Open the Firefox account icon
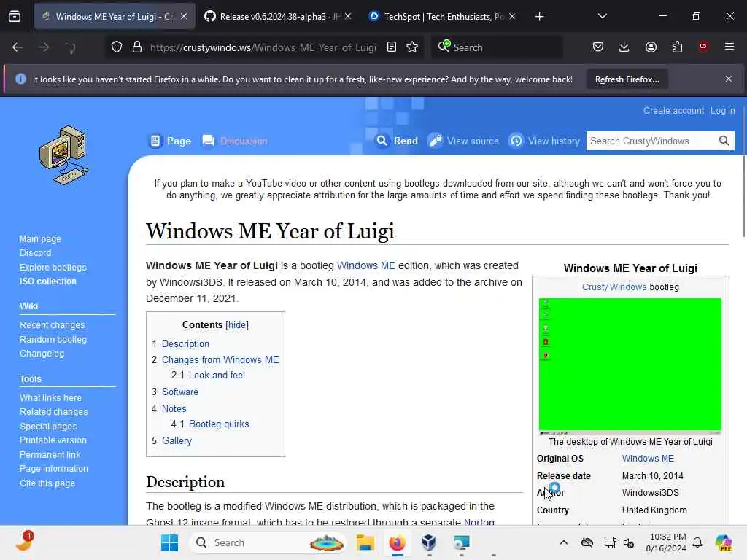 click(x=651, y=47)
